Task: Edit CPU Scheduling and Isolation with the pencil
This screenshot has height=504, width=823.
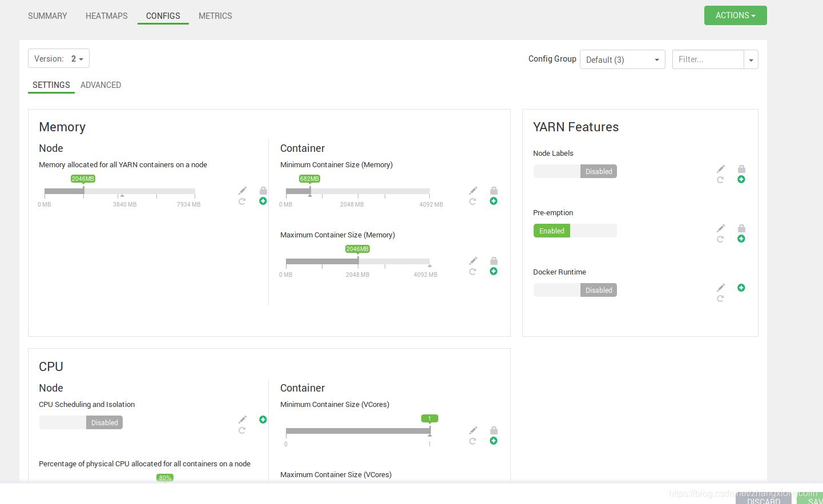Action: 243,420
